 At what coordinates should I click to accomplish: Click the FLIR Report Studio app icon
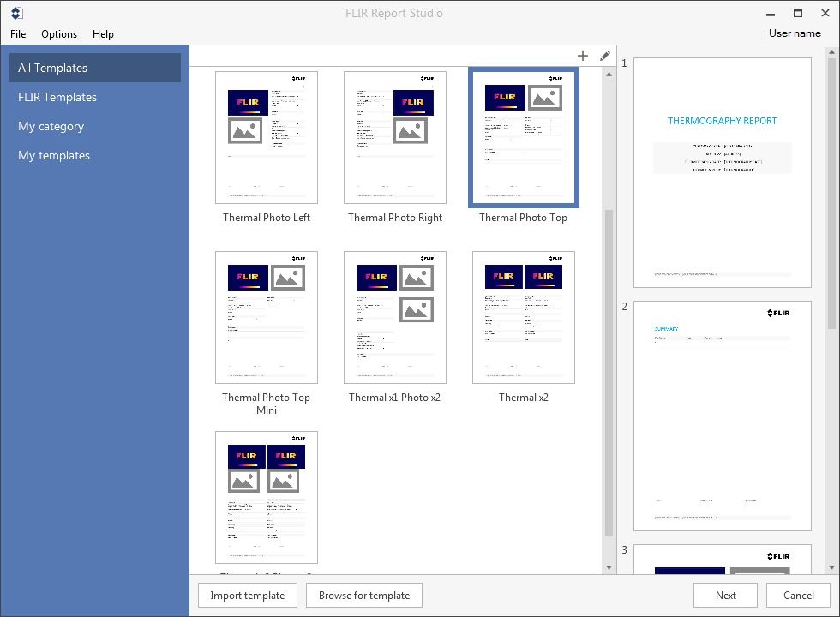pyautogui.click(x=16, y=13)
